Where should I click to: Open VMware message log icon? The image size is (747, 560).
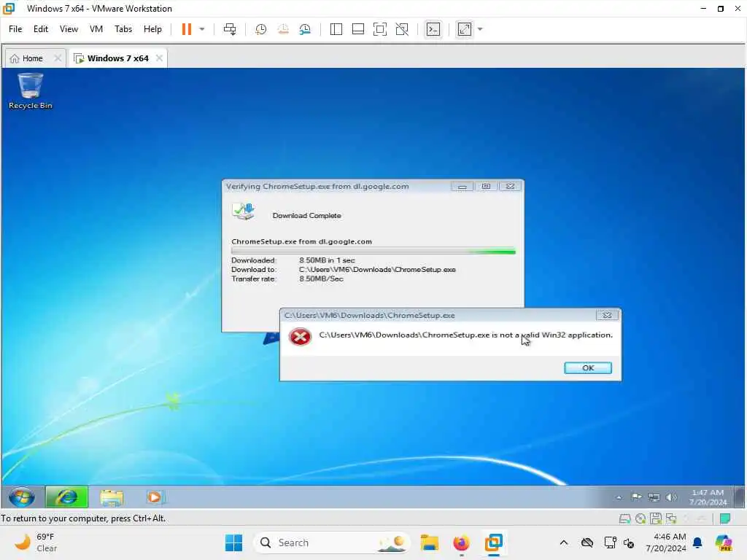(x=725, y=518)
